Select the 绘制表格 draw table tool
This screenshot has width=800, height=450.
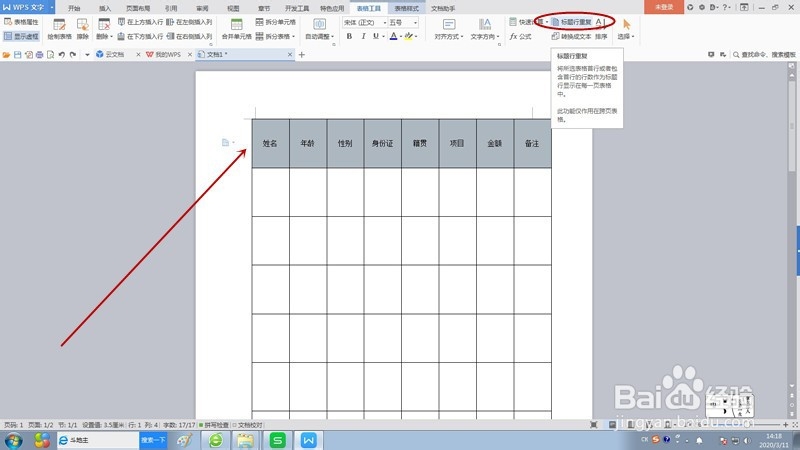tap(59, 29)
